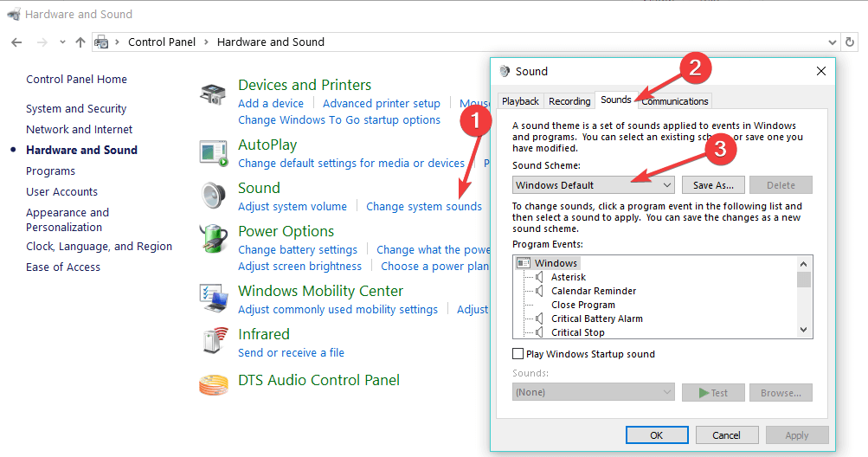The width and height of the screenshot is (868, 457).
Task: Click the Critical Battery Alarm speaker icon
Action: 539,319
